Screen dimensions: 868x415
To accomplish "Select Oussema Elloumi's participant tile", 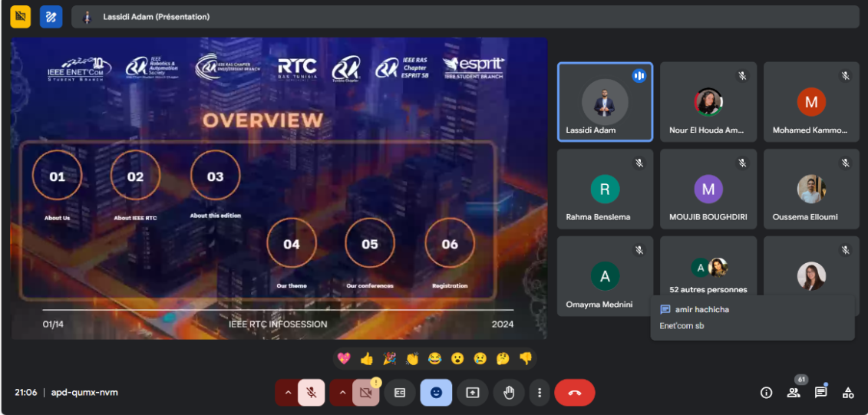I will point(811,189).
